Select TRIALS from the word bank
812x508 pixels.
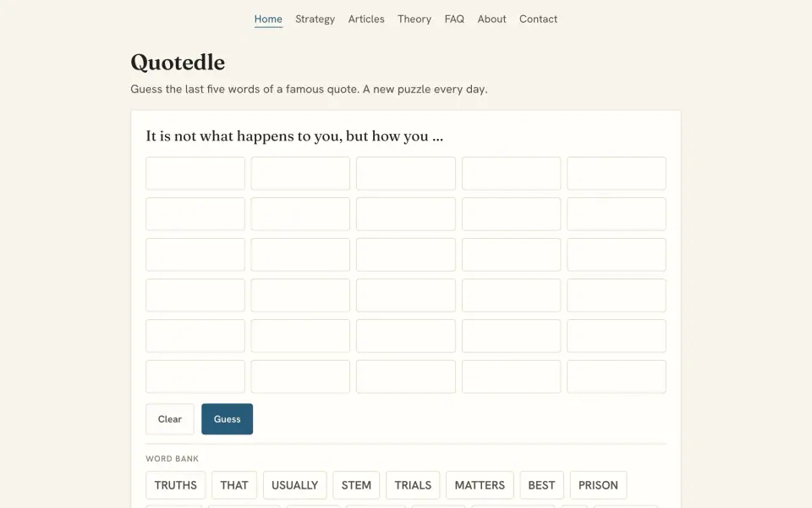pyautogui.click(x=413, y=485)
